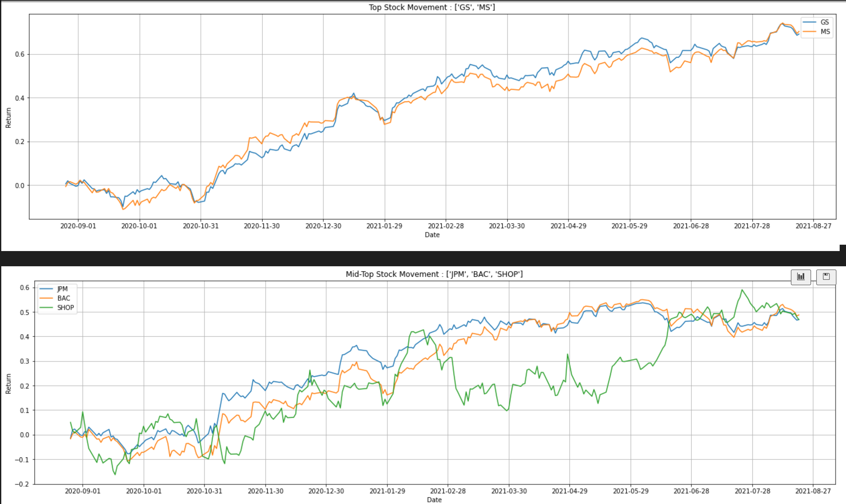Click the 2021-03-30 tick on the bottom chart
The image size is (846, 504).
click(509, 491)
